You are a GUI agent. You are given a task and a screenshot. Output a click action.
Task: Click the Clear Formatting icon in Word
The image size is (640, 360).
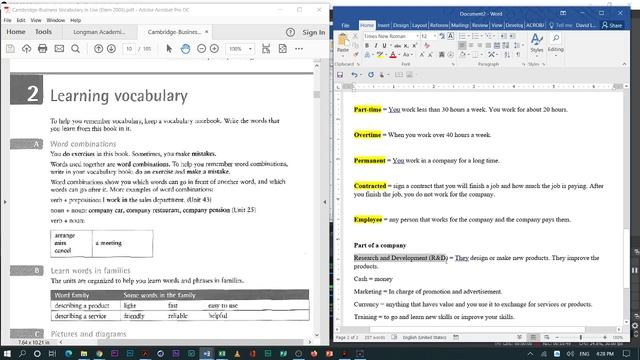tap(427, 45)
